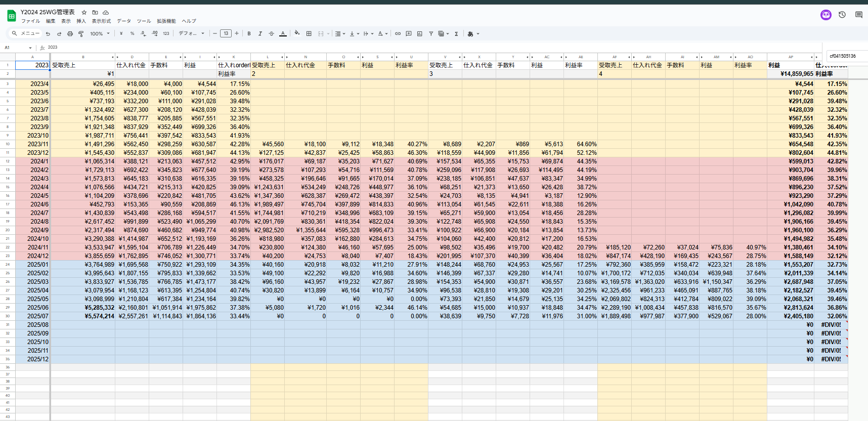Open the 編集 menu
Screen dimensions: 868x421
(51, 21)
